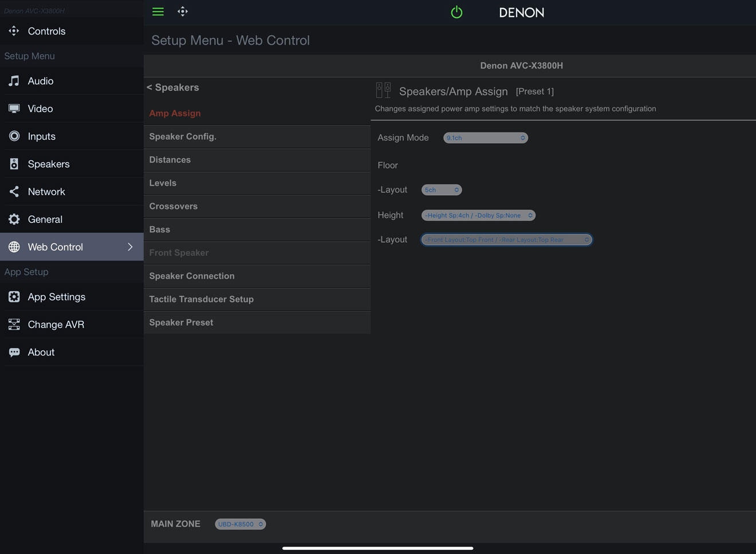Open the Assign Mode 9.1ch dropdown
Viewport: 756px width, 554px height.
point(486,138)
